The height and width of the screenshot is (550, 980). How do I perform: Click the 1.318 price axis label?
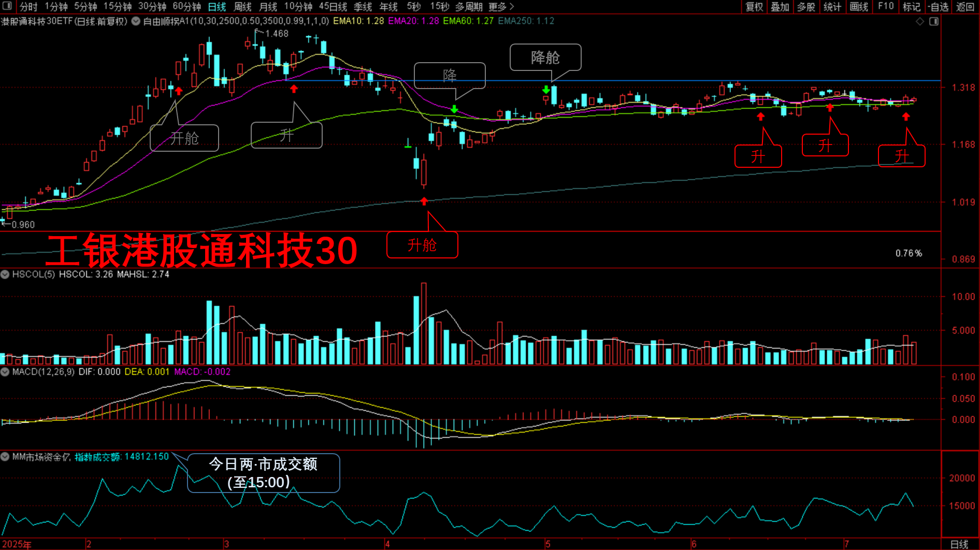(x=963, y=88)
